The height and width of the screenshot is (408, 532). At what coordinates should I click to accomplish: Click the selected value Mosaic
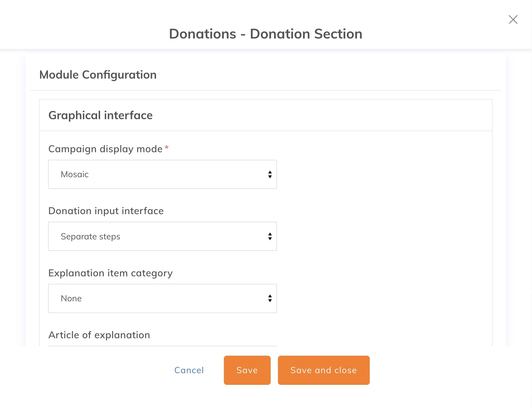pos(75,174)
